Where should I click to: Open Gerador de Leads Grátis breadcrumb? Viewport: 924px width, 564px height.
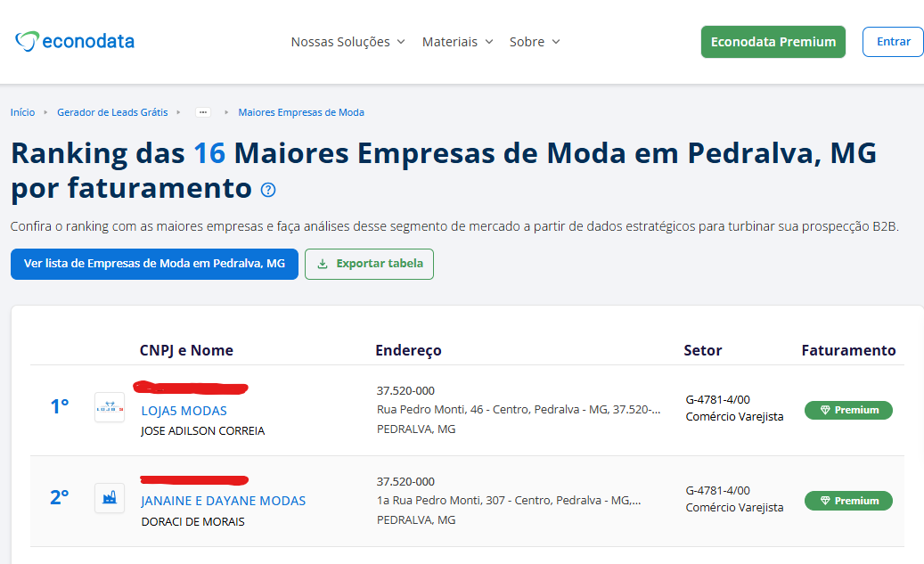click(112, 112)
